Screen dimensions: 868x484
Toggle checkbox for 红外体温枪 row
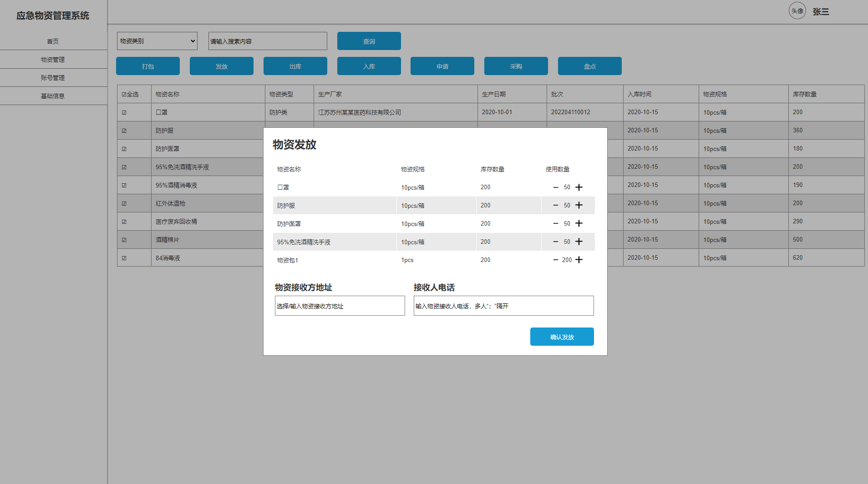[124, 203]
